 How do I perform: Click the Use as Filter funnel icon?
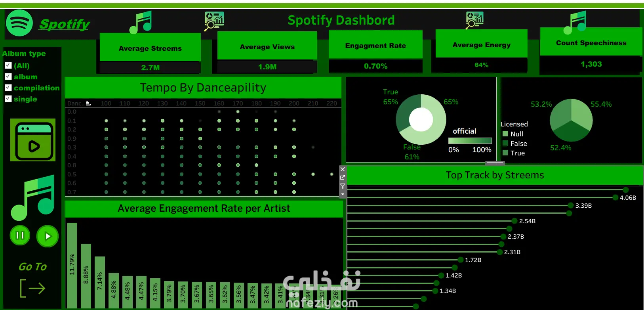click(343, 186)
